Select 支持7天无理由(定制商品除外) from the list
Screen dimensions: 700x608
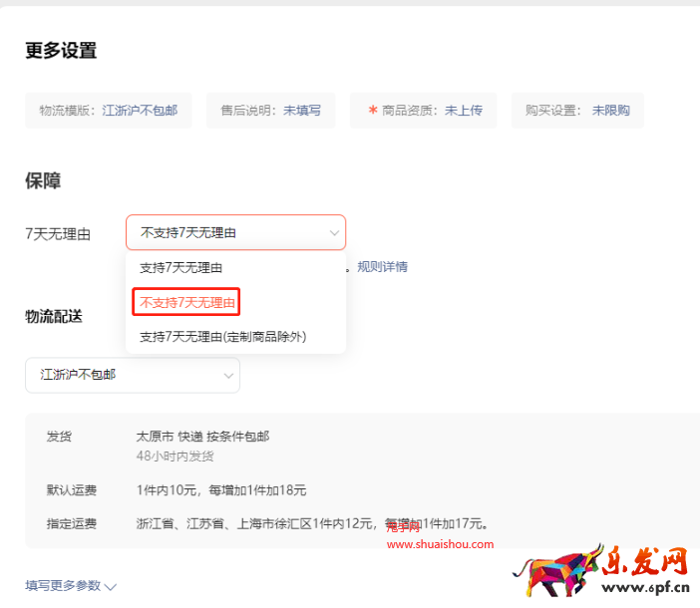(x=222, y=337)
